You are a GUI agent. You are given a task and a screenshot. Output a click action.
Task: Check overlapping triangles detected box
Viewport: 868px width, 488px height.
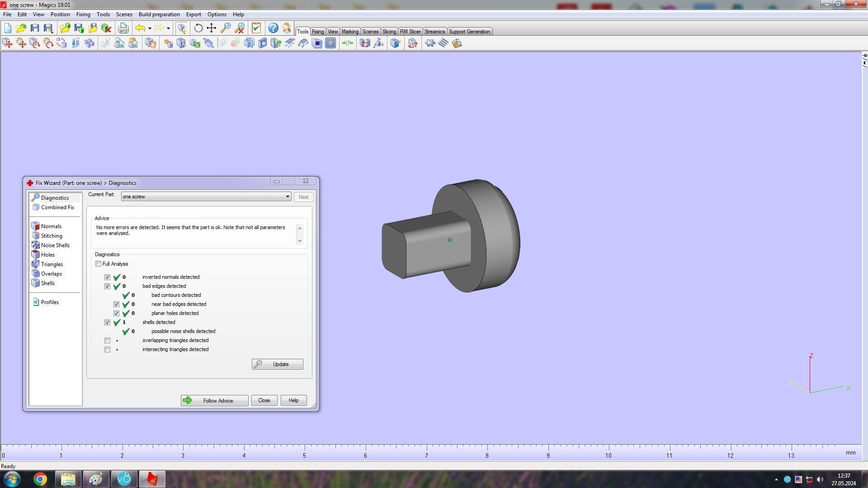[107, 340]
